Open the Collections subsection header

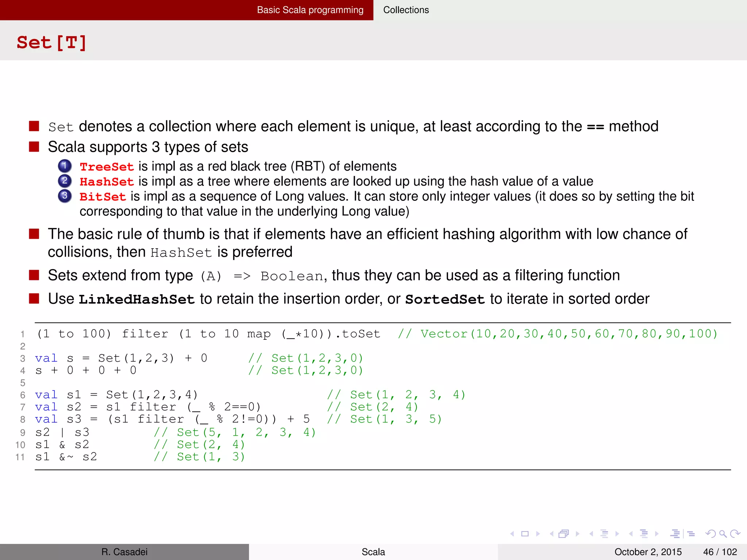pyautogui.click(x=406, y=10)
